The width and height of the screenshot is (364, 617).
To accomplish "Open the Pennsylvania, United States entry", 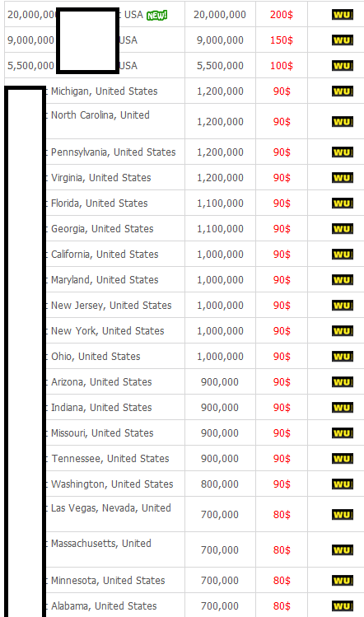I will point(114,152).
